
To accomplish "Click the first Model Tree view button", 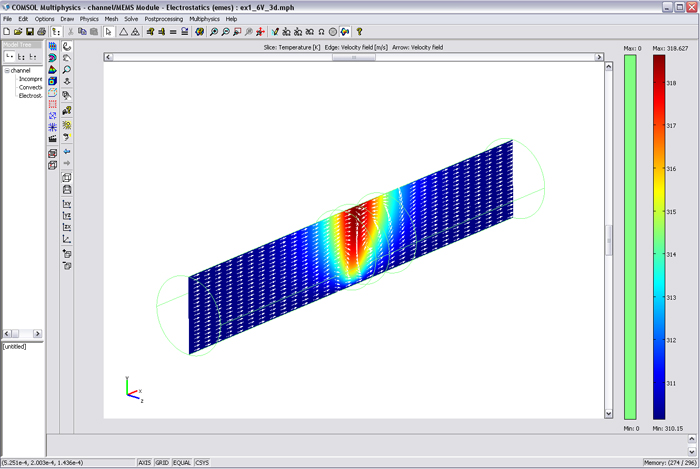I will (x=9, y=57).
